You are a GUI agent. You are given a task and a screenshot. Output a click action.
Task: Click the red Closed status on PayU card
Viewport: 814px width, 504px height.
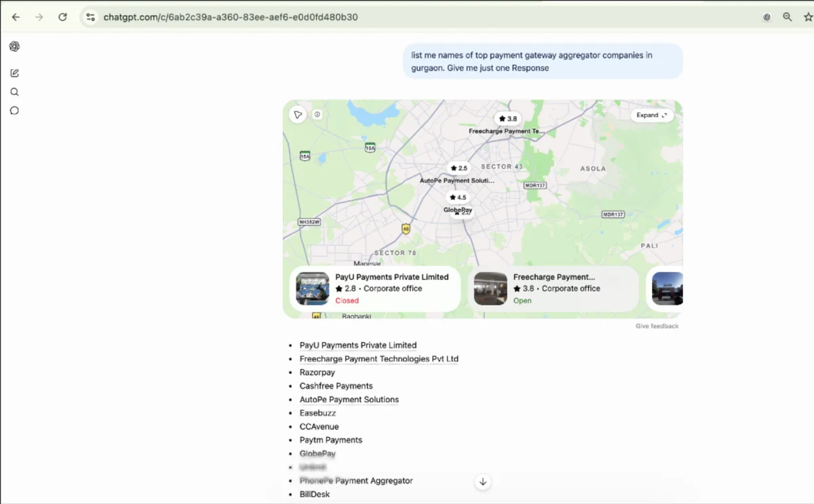point(347,301)
